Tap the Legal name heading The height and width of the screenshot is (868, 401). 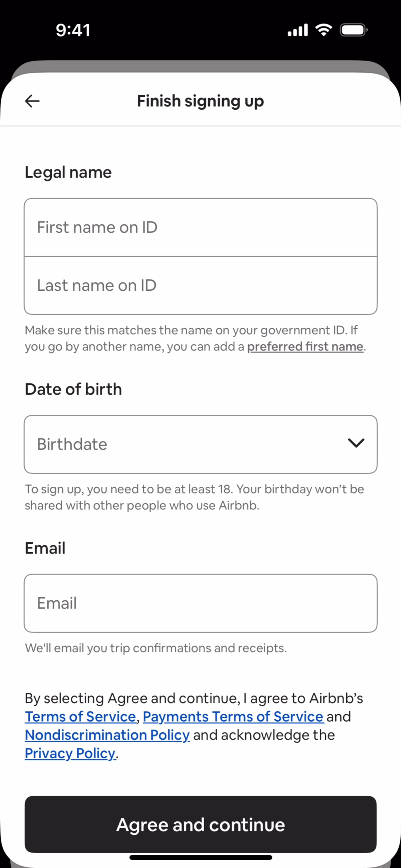click(68, 172)
